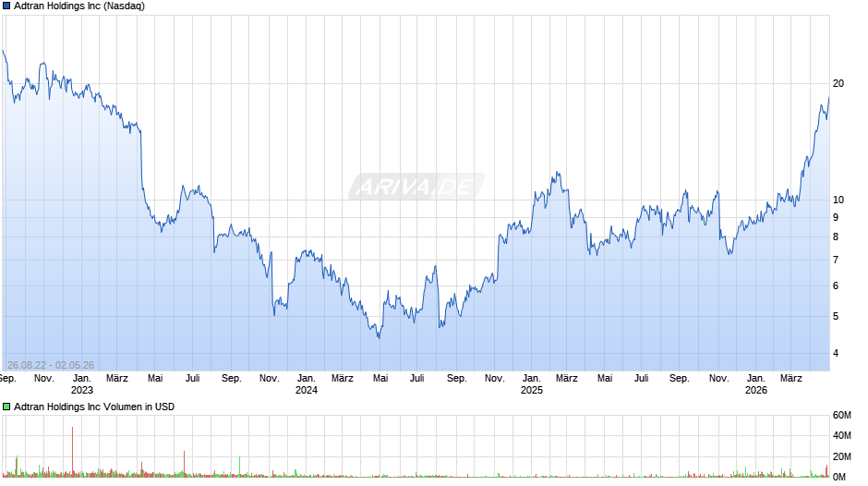Click the price axis label '9'

pyautogui.click(x=836, y=218)
